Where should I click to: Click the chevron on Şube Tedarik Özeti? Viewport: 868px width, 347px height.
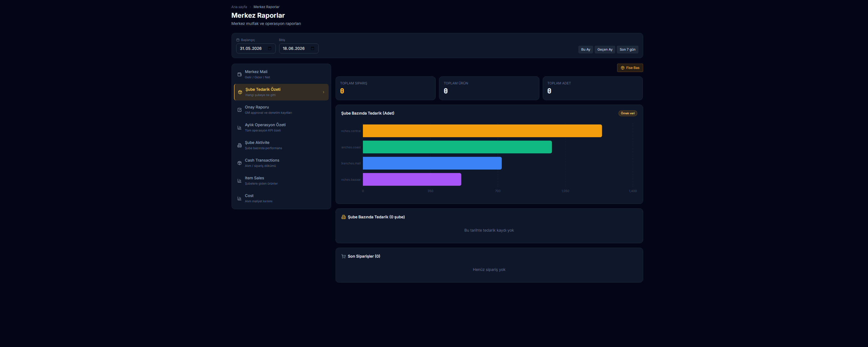[x=323, y=92]
